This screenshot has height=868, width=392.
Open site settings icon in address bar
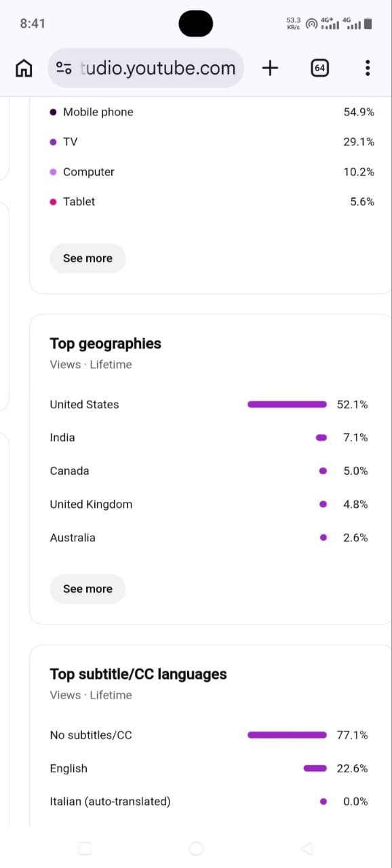[64, 68]
